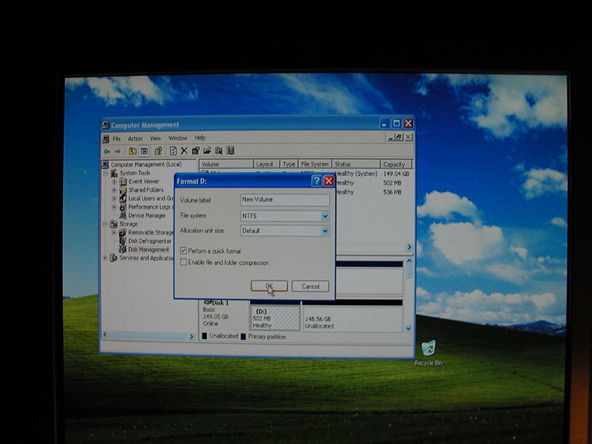
Task: Sort by the Status column header
Action: point(356,164)
